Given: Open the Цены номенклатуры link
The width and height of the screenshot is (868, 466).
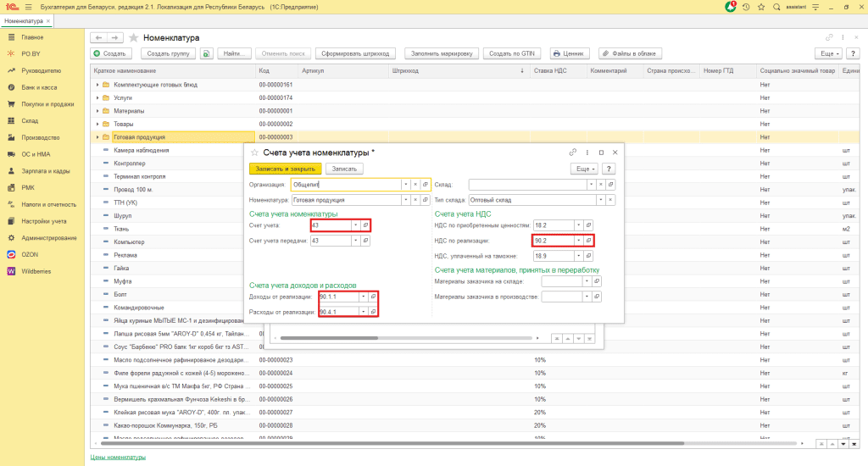Looking at the screenshot, I should point(118,458).
